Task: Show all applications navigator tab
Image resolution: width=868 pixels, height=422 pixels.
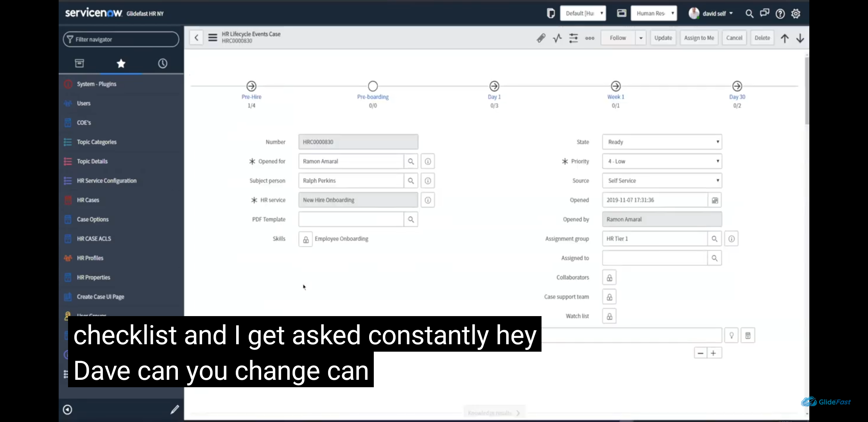Action: [x=79, y=63]
